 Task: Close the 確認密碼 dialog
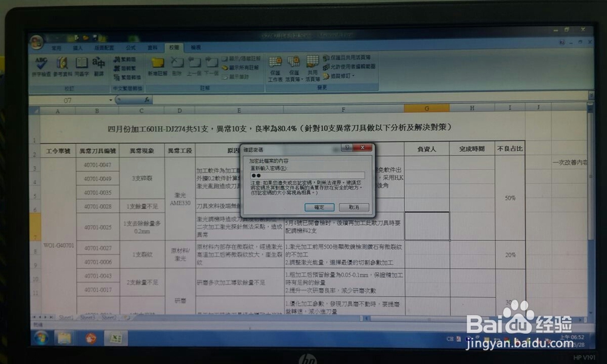pyautogui.click(x=362, y=147)
